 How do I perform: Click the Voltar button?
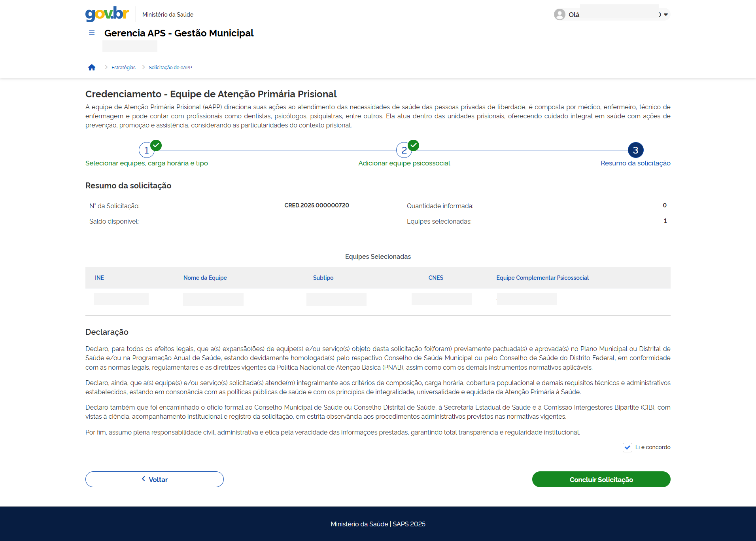click(155, 479)
